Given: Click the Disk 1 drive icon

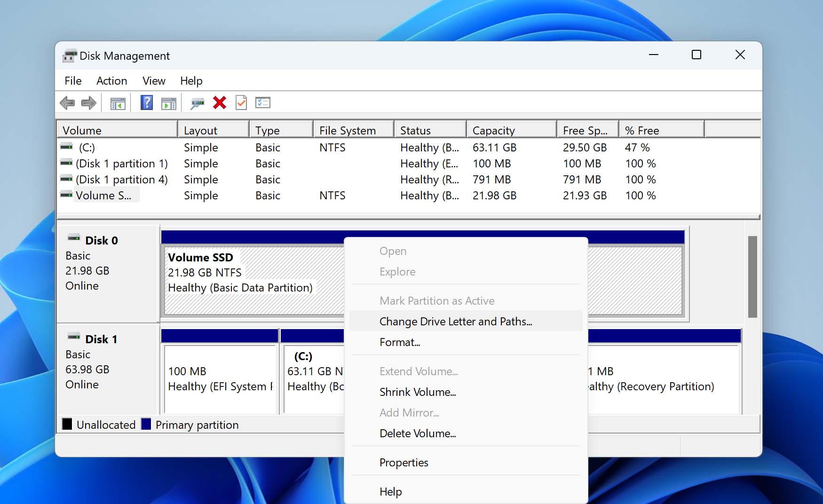Looking at the screenshot, I should (74, 337).
